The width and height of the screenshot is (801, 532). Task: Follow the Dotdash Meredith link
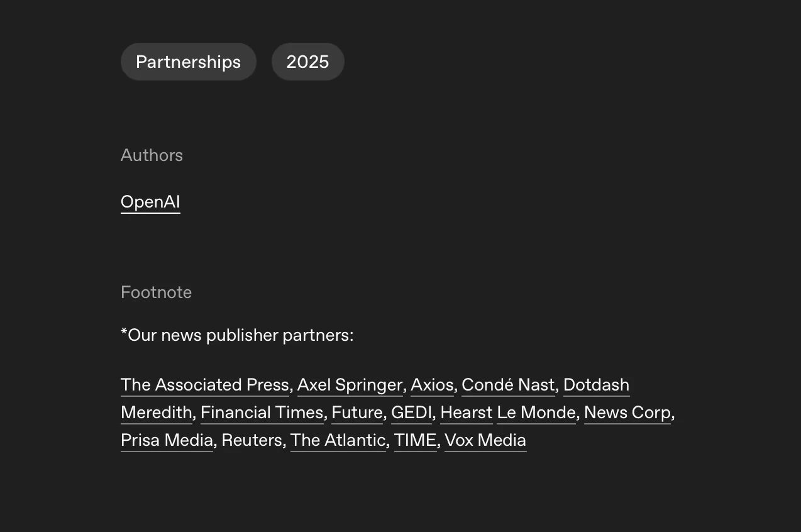pyautogui.click(x=596, y=385)
